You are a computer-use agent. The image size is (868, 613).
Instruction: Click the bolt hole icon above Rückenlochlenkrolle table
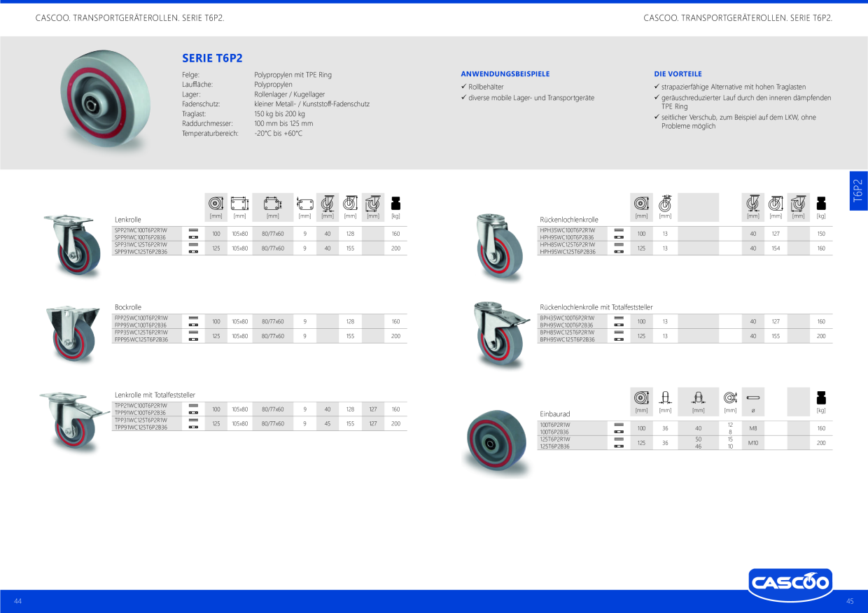pos(665,203)
